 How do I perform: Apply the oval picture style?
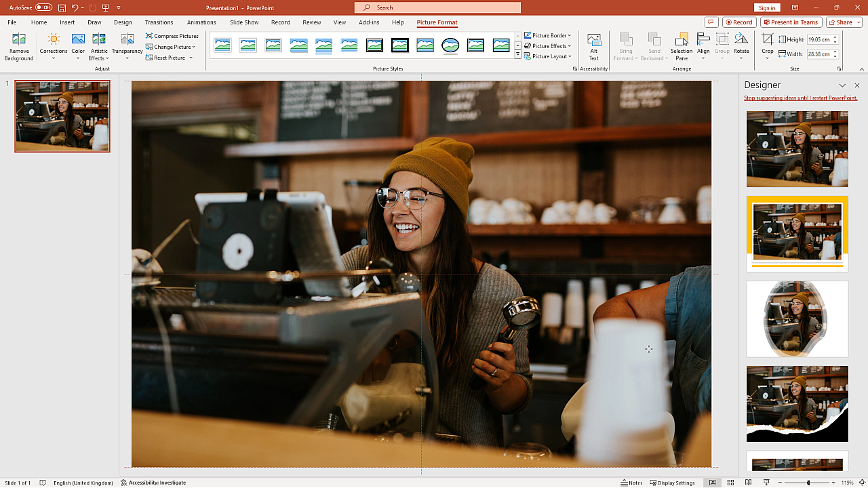[450, 45]
